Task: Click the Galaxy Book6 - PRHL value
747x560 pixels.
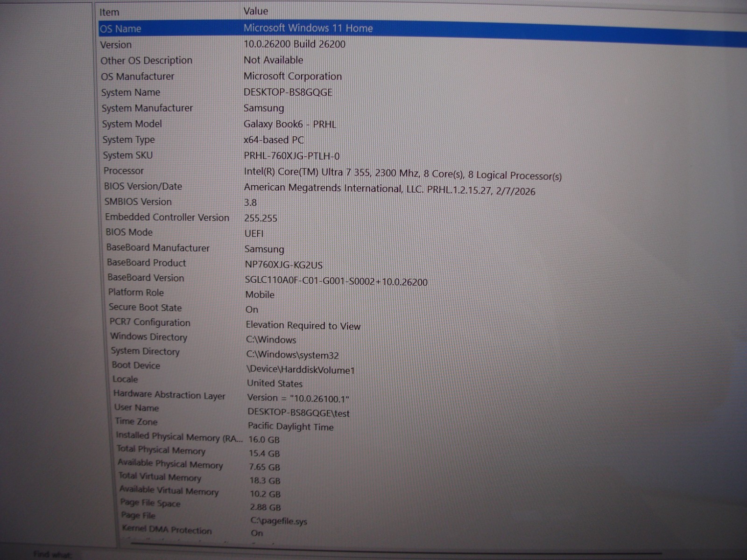Action: tap(290, 125)
